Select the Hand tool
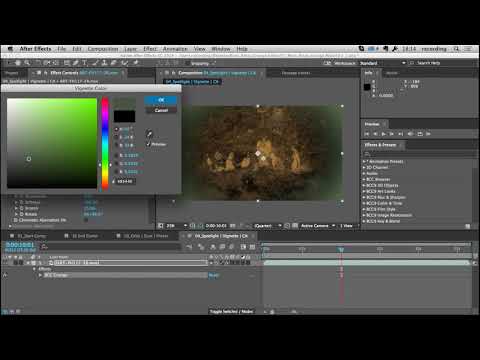This screenshot has width=480, height=360. click(18, 63)
